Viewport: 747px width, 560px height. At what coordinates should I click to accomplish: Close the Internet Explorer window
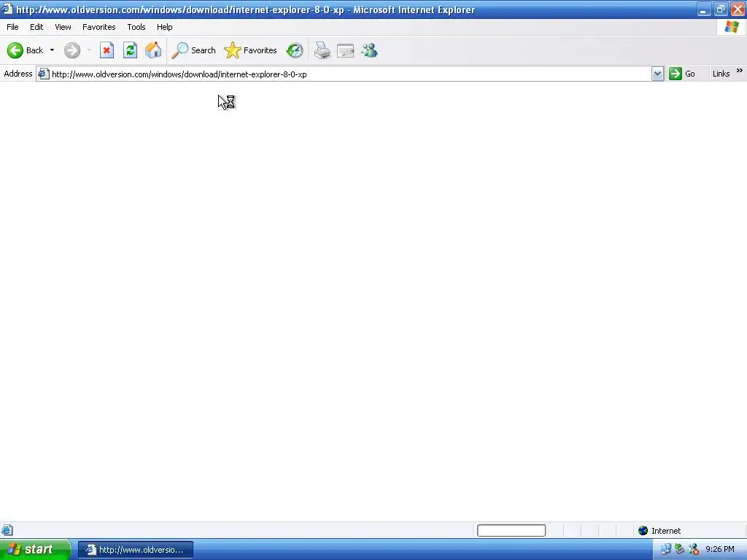pyautogui.click(x=738, y=9)
